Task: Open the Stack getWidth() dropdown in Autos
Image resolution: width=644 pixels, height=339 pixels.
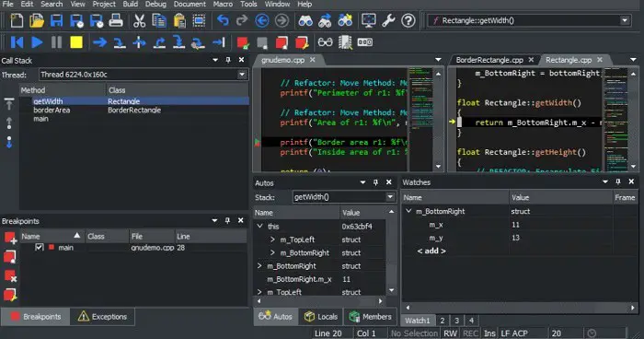Action: [390, 197]
